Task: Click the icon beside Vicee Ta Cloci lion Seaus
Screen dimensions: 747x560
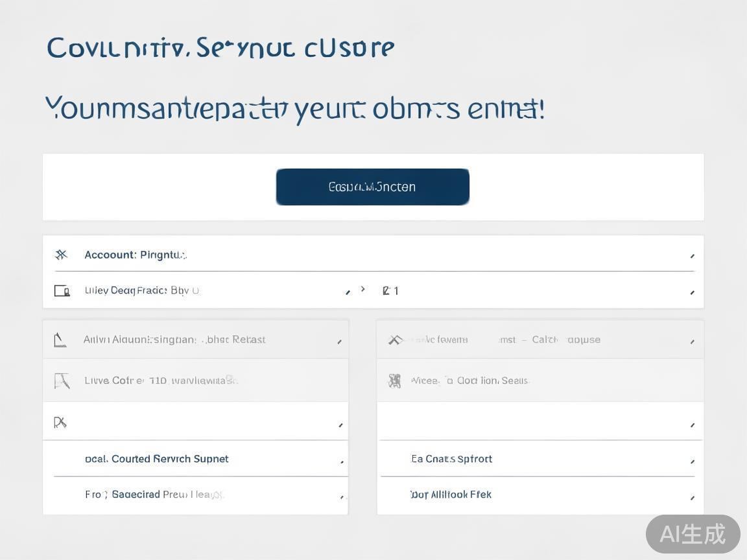Action: 394,380
